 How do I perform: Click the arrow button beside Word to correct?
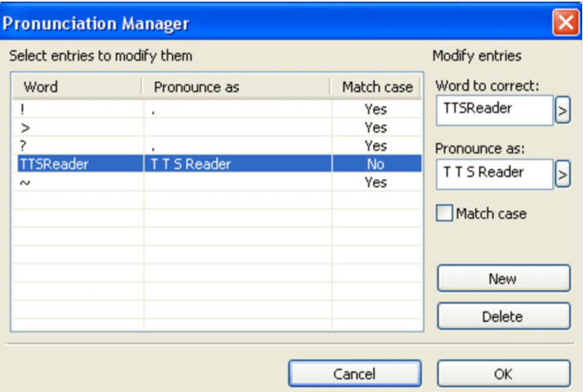point(563,110)
